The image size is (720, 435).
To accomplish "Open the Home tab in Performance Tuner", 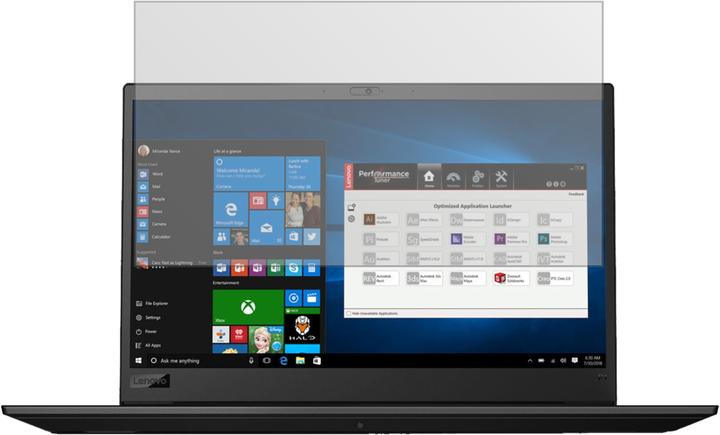I will pos(429,177).
